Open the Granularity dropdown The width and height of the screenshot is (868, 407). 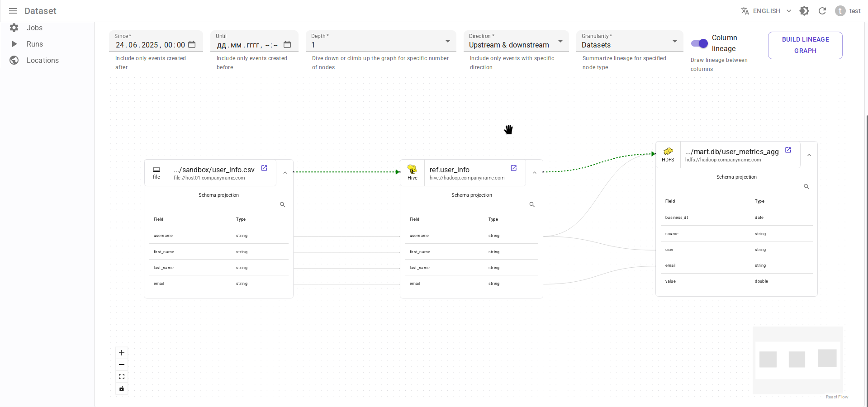[629, 42]
